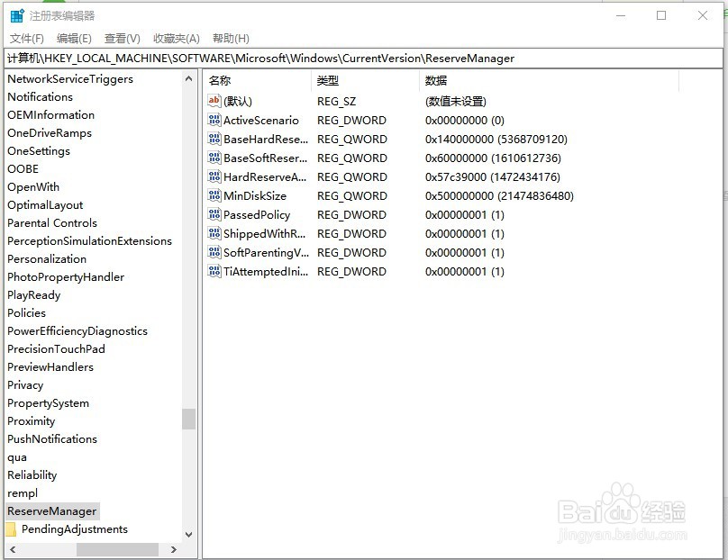Select the PropertySystem key

pos(48,403)
